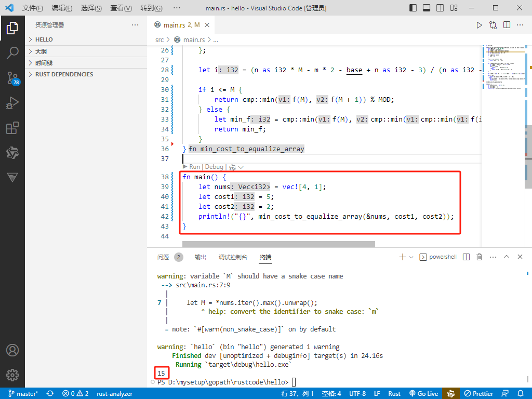Open terminal panel More Actions ellipsis
This screenshot has height=399, width=532.
[493, 257]
